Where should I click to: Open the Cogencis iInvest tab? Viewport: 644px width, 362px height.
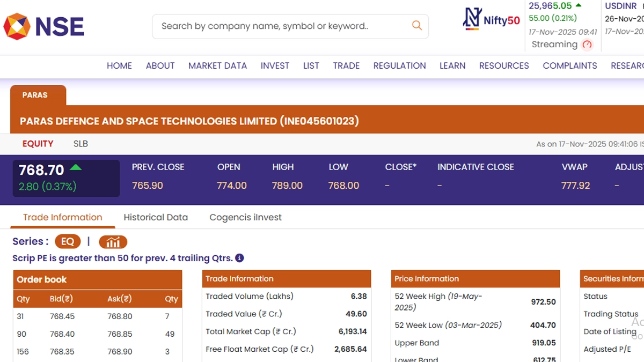(x=245, y=217)
